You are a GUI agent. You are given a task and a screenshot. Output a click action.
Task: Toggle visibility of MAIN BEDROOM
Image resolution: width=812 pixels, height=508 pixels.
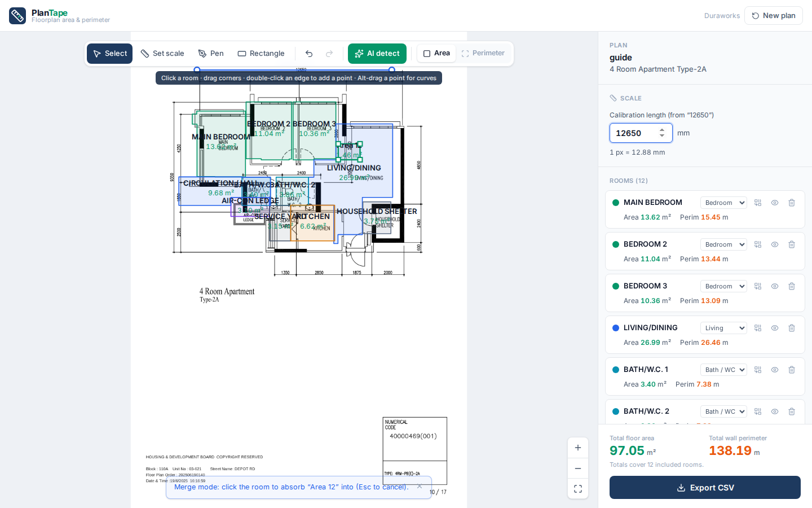tap(775, 203)
